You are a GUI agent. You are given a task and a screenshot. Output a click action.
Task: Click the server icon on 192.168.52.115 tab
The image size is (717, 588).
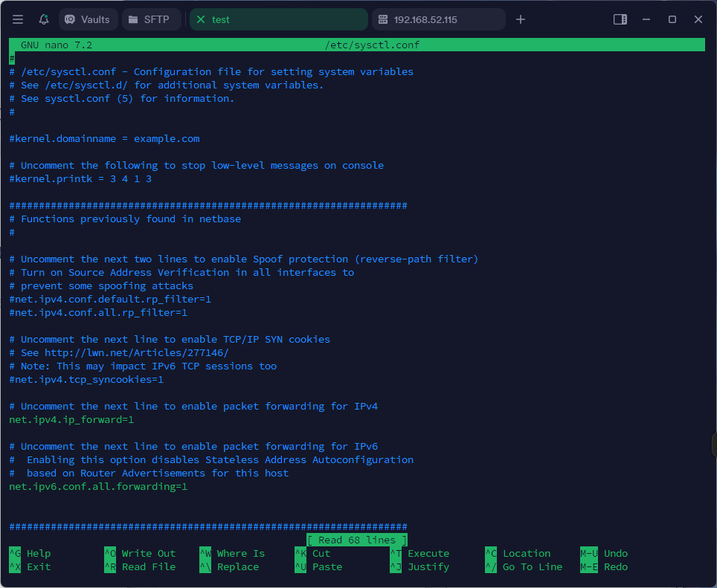pyautogui.click(x=383, y=20)
